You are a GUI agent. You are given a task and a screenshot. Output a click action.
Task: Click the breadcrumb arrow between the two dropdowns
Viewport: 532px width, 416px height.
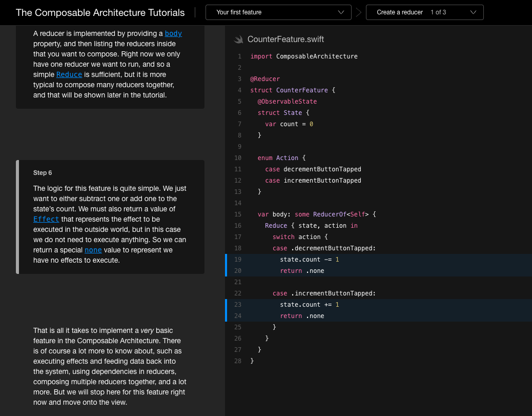(359, 12)
